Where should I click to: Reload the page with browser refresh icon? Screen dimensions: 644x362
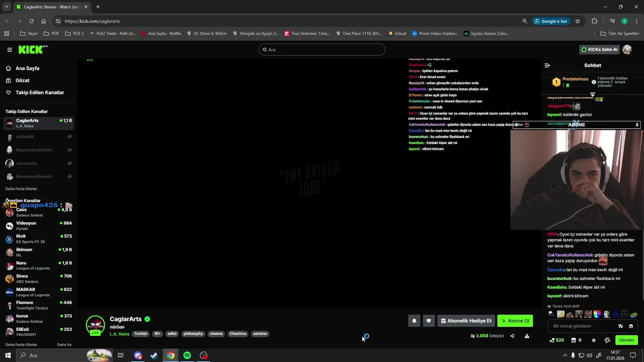point(31,21)
